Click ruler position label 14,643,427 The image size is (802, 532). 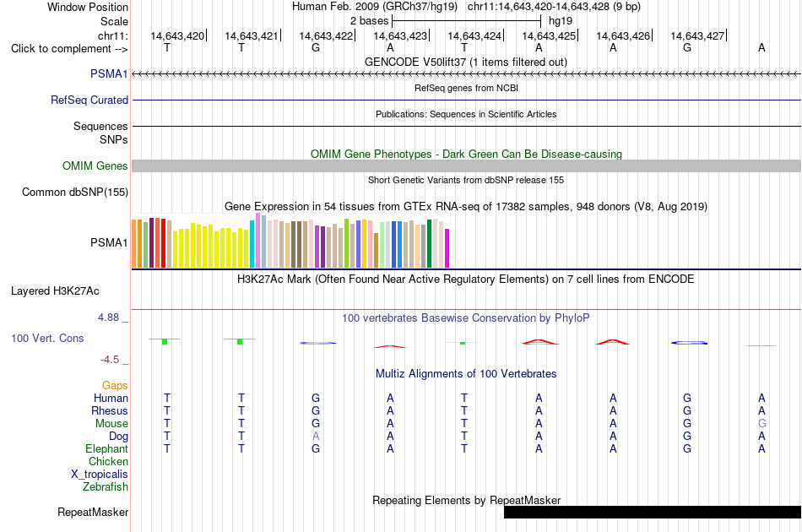click(x=697, y=35)
